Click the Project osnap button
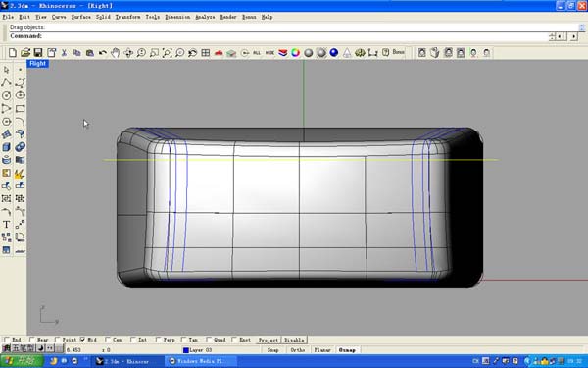588x368 pixels. [269, 340]
